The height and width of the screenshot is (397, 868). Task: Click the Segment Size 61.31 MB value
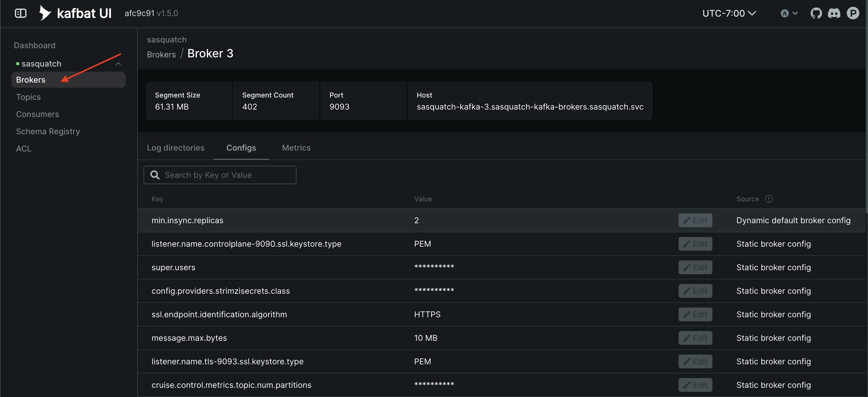click(x=172, y=107)
